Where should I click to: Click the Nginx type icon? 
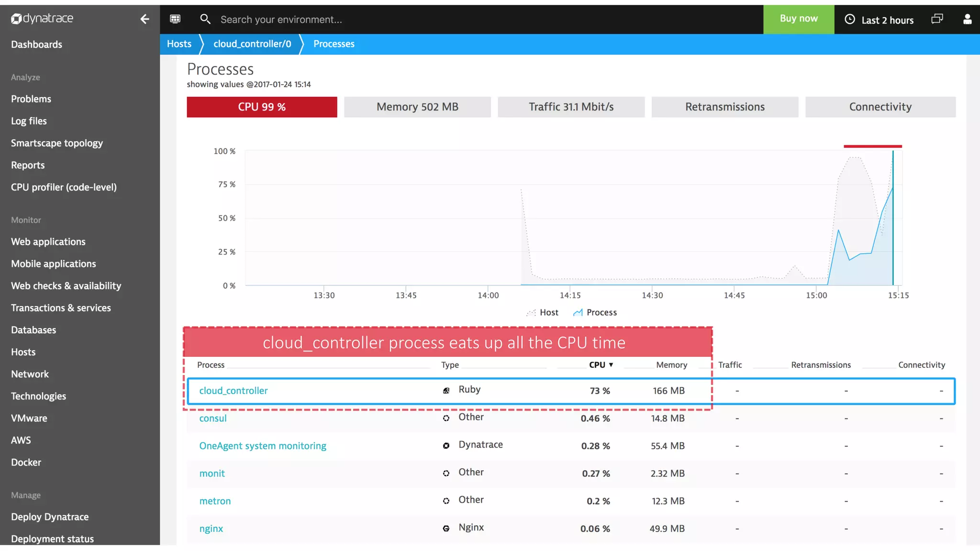coord(446,529)
